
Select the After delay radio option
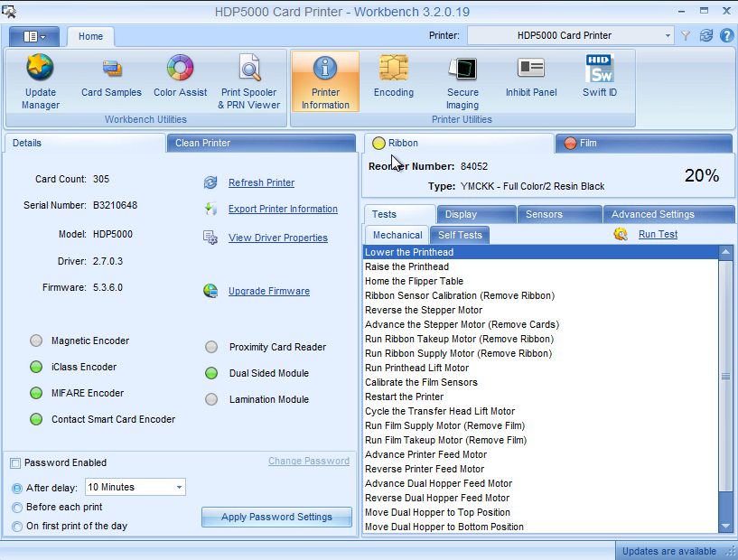17,488
